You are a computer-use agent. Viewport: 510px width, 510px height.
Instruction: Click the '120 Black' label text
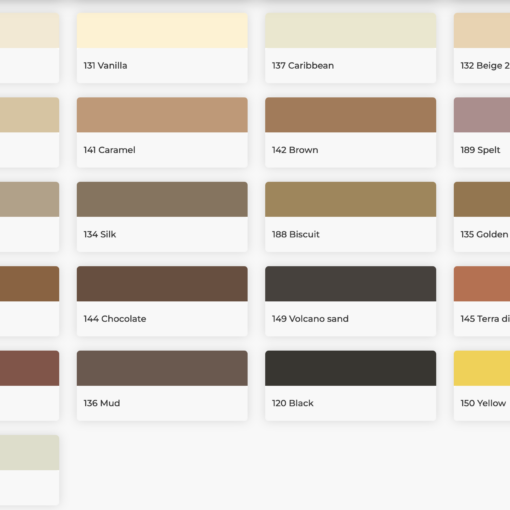point(293,403)
